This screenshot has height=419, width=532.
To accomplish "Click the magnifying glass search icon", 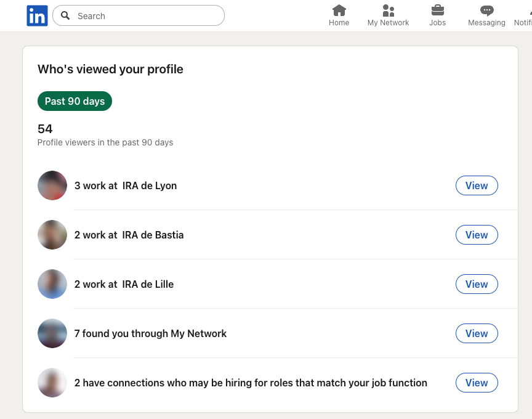I will tap(65, 15).
